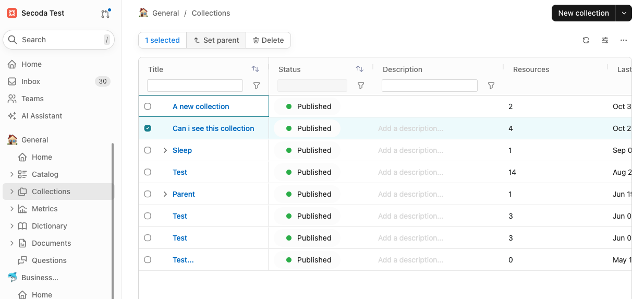Screen dimensions: 644x299
Task: Click the Title filter text field
Action: pos(195,86)
